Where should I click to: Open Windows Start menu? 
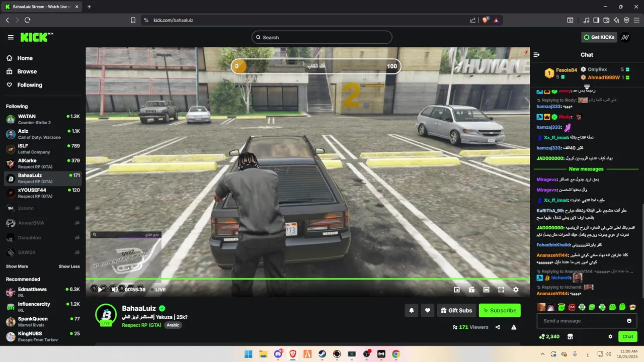pyautogui.click(x=249, y=354)
